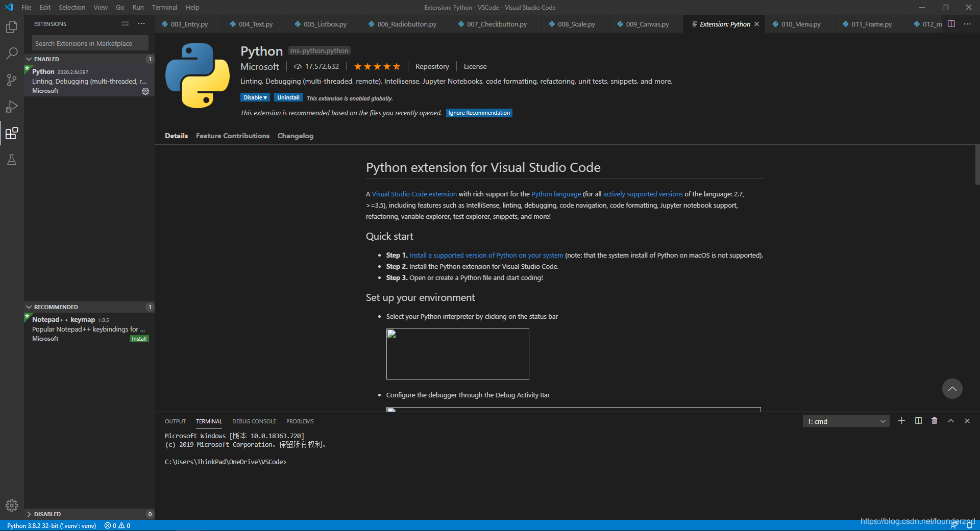Click the details page vertical scrollbar

pyautogui.click(x=977, y=165)
